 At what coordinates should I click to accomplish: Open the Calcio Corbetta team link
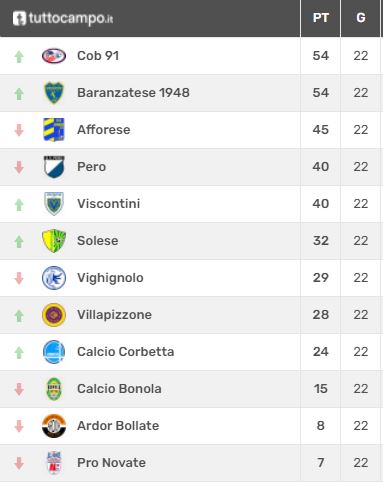126,352
